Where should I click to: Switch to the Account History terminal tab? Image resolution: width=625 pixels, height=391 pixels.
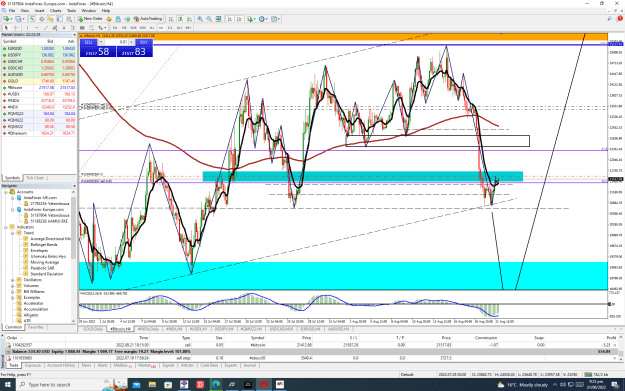(x=61, y=365)
